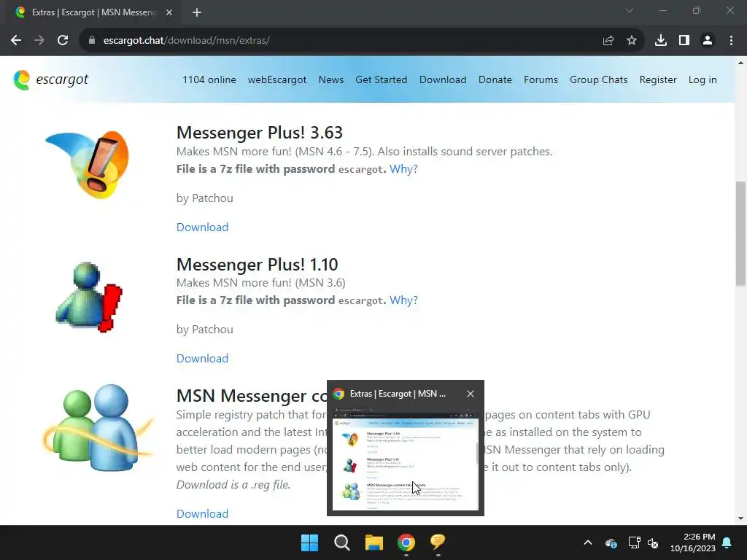Open the Download nav bar item

443,79
